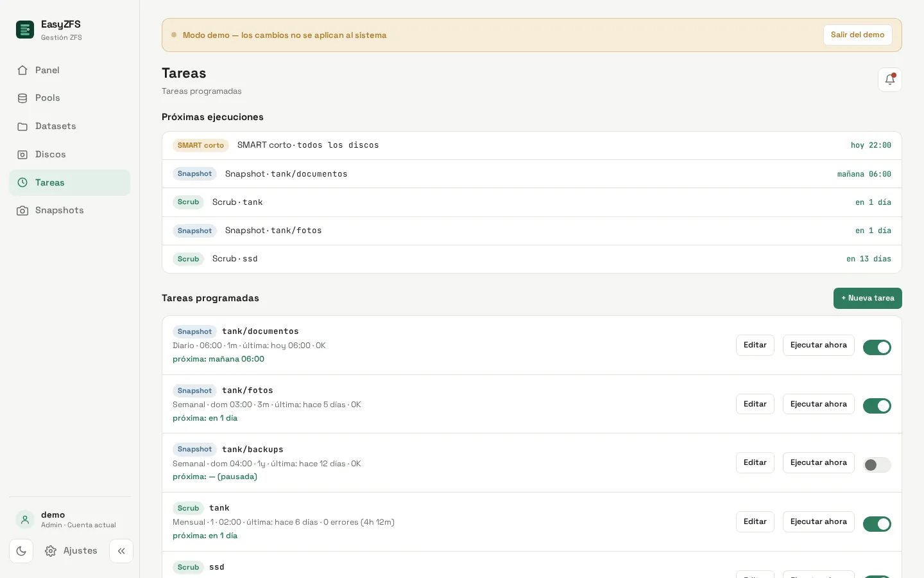Toggle dark mode moon icon
Image resolution: width=924 pixels, height=578 pixels.
(21, 551)
